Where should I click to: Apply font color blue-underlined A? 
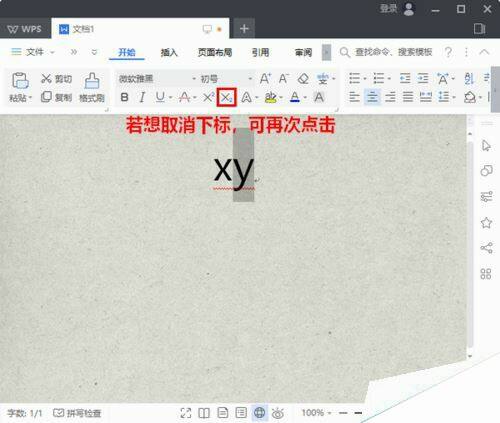(295, 97)
